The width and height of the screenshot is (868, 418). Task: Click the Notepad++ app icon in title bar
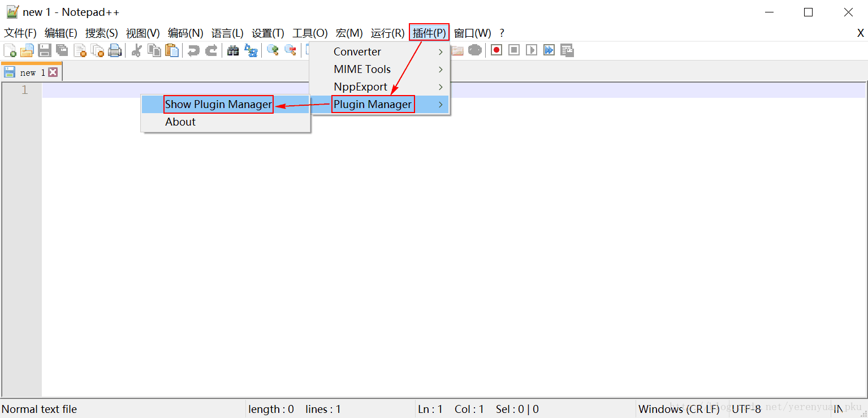pyautogui.click(x=12, y=12)
